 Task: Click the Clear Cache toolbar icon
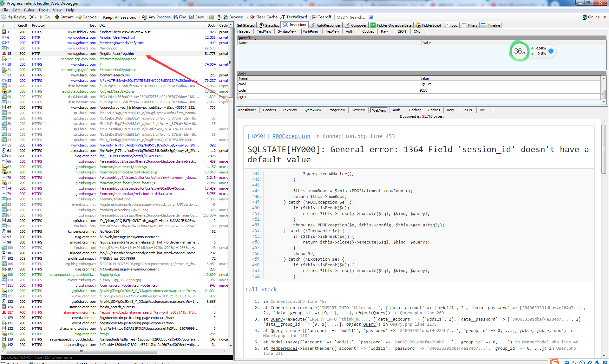[252, 17]
